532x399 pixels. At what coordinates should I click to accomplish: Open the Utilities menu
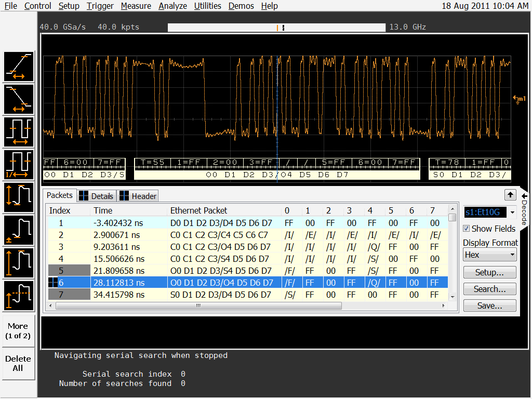click(x=208, y=6)
